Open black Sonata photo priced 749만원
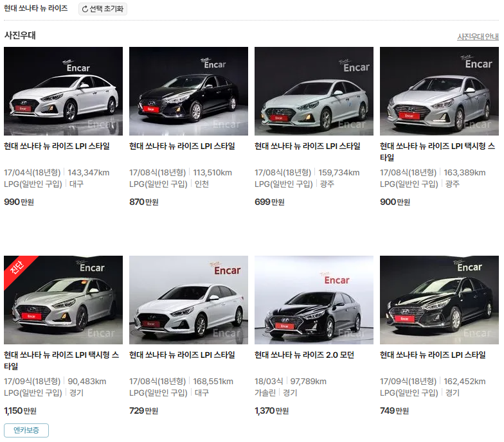Image resolution: width=504 pixels, height=442 pixels. (440, 300)
